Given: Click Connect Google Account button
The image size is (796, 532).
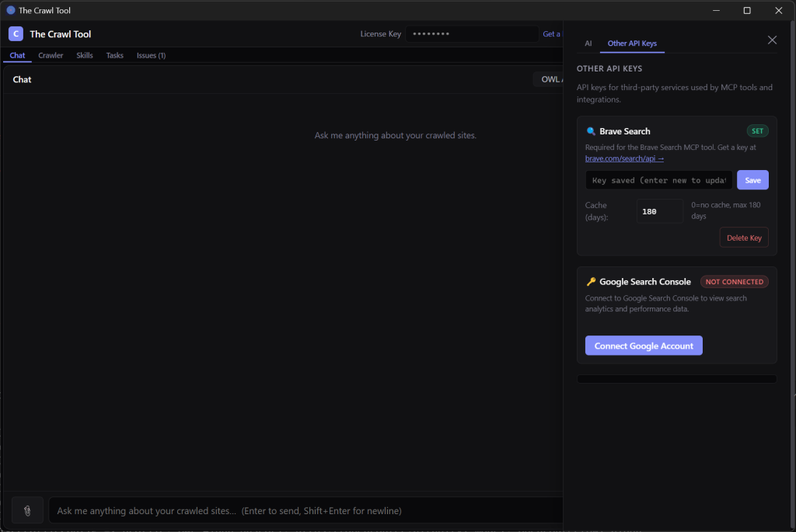Looking at the screenshot, I should pos(644,346).
